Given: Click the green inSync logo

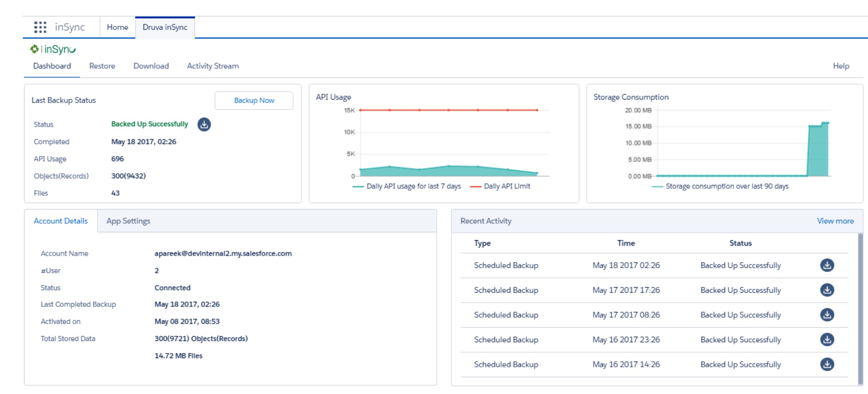Looking at the screenshot, I should [53, 50].
